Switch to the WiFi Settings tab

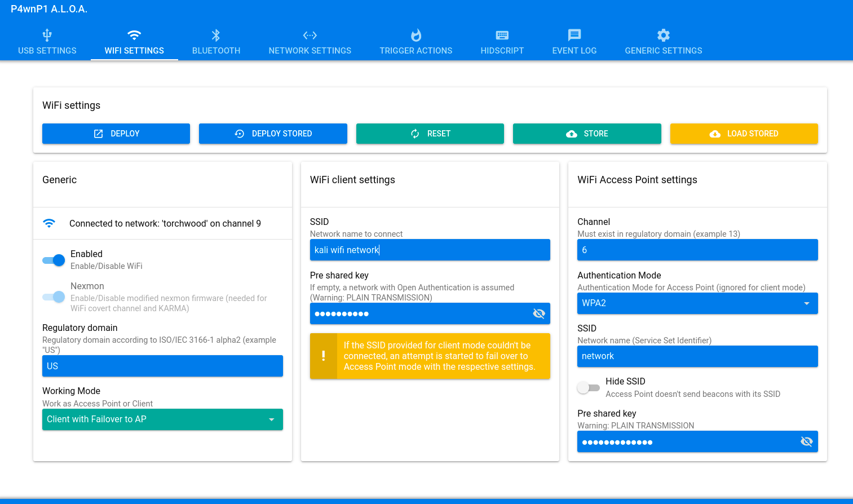[134, 42]
